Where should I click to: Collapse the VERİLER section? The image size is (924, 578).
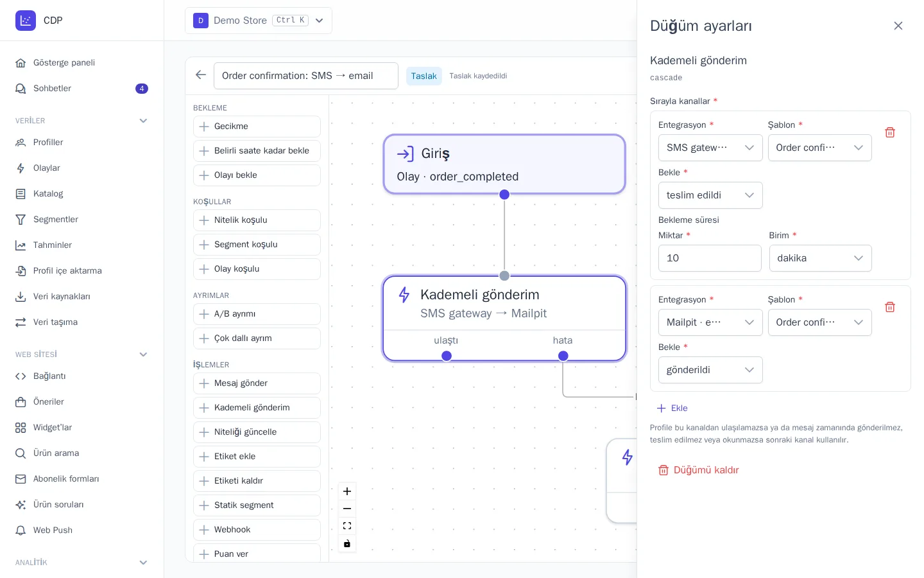click(143, 121)
